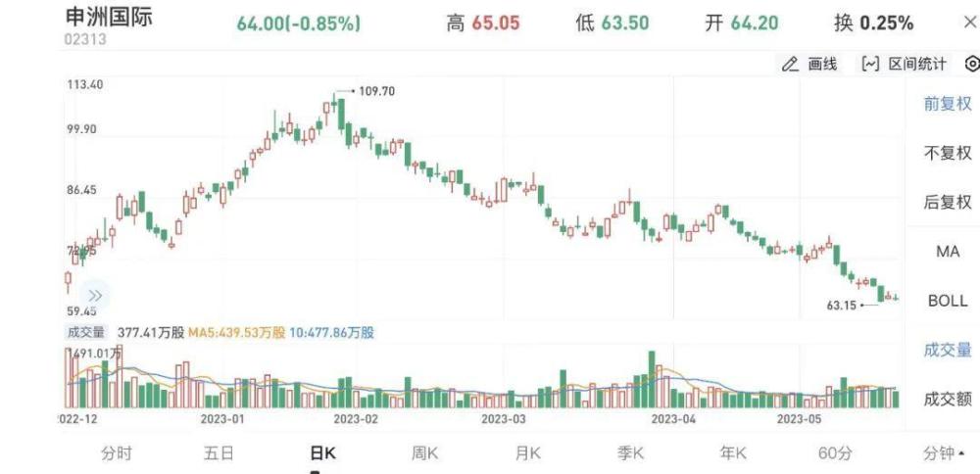Image resolution: width=980 pixels, height=474 pixels.
Task: Open chart settings hexagon icon
Action: click(x=972, y=64)
